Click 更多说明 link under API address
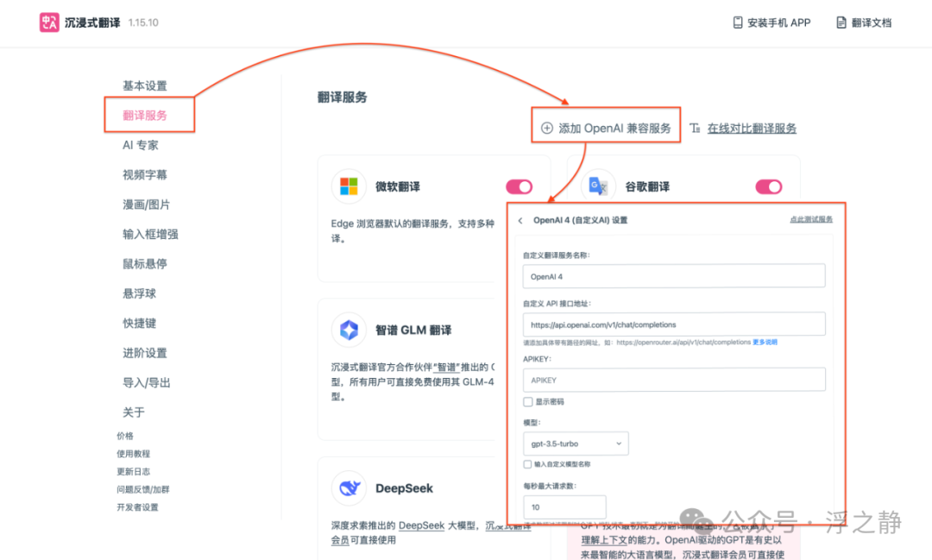 (765, 343)
